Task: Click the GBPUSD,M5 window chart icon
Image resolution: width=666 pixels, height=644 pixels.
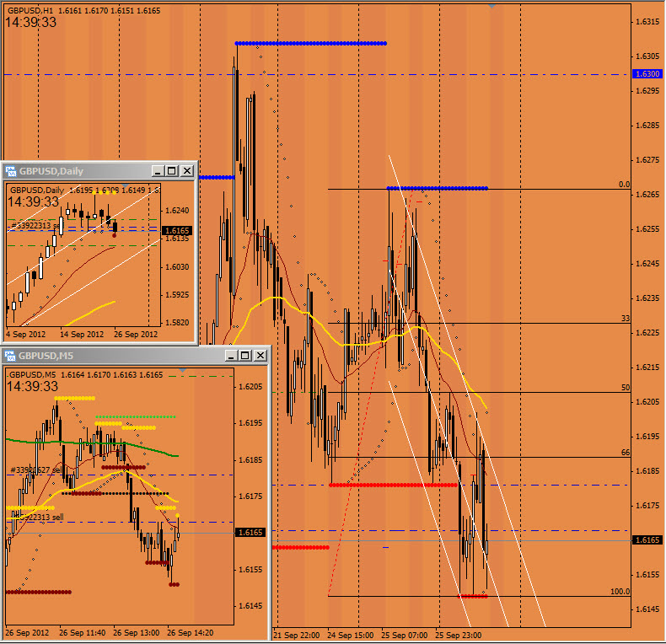Action: click(x=10, y=356)
